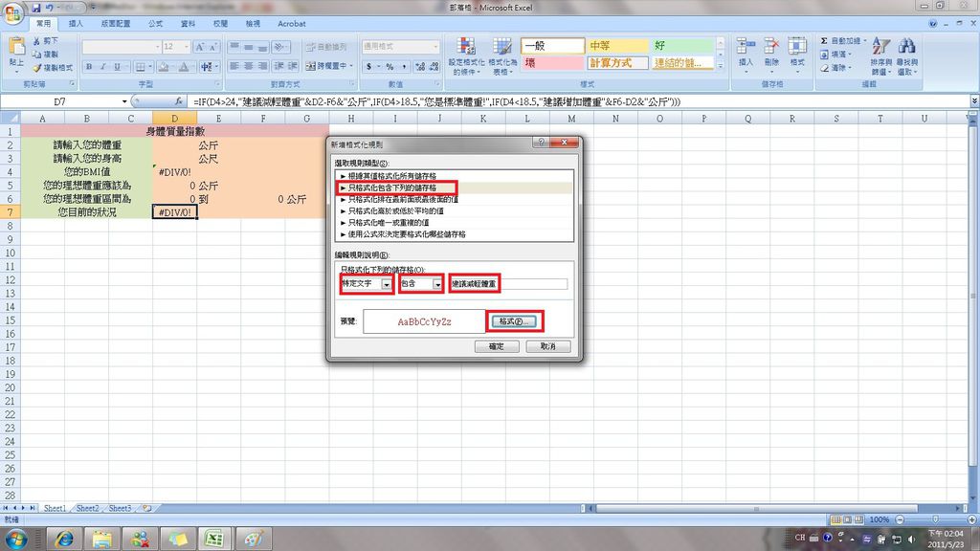The width and height of the screenshot is (980, 551).
Task: Select the 中等 (Neutral) cell style
Action: [x=617, y=46]
